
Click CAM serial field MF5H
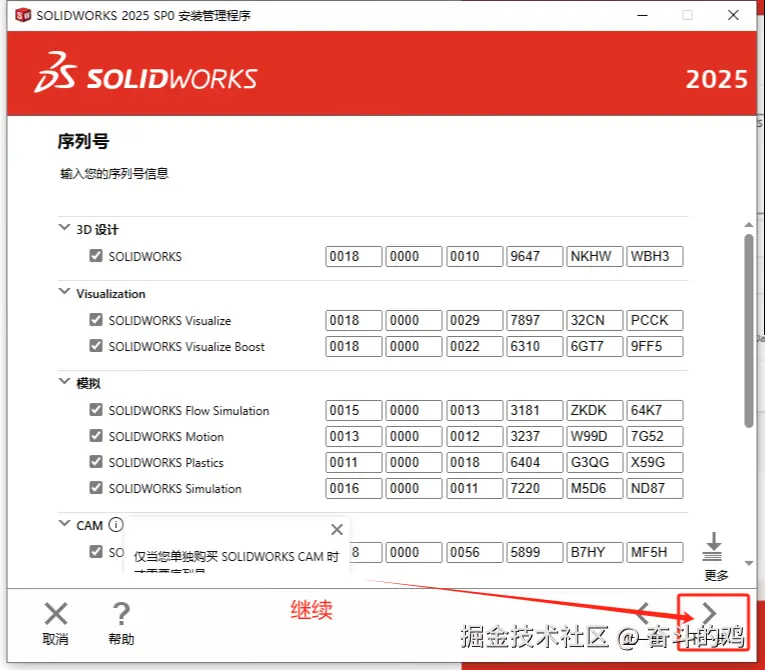[655, 552]
